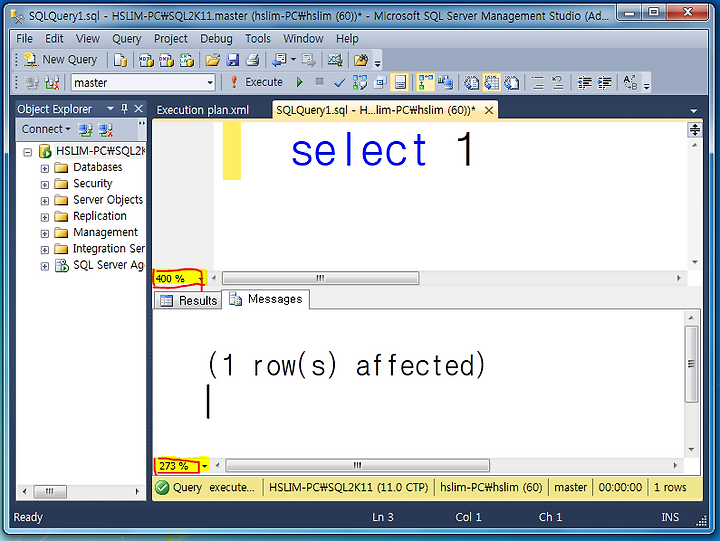Click Specify Values for Template Parameters icon

click(630, 83)
